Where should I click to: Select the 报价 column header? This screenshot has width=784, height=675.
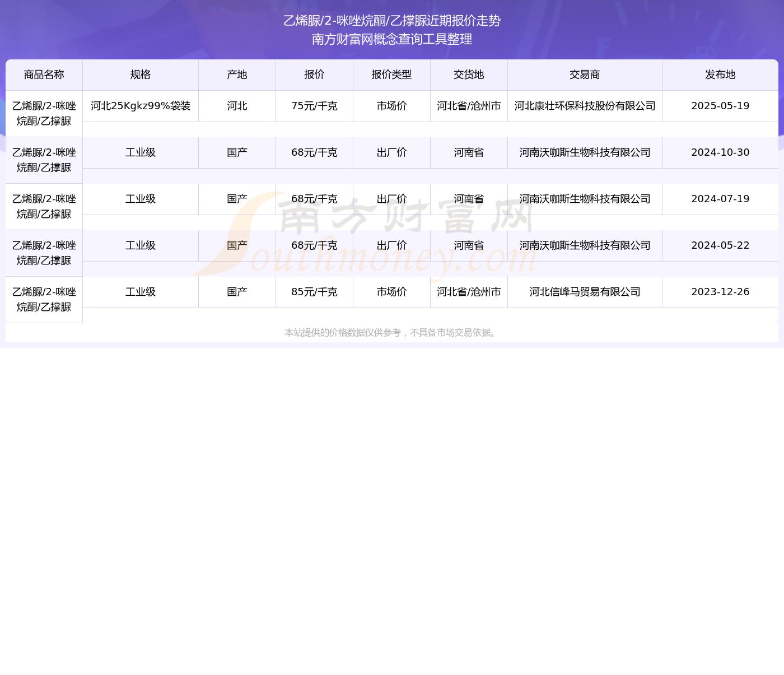pos(314,75)
